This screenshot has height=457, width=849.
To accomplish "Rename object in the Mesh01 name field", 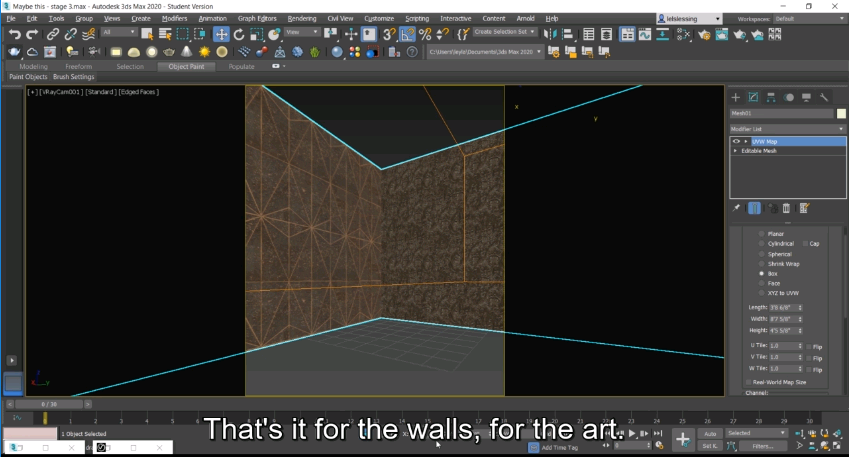I will point(781,113).
